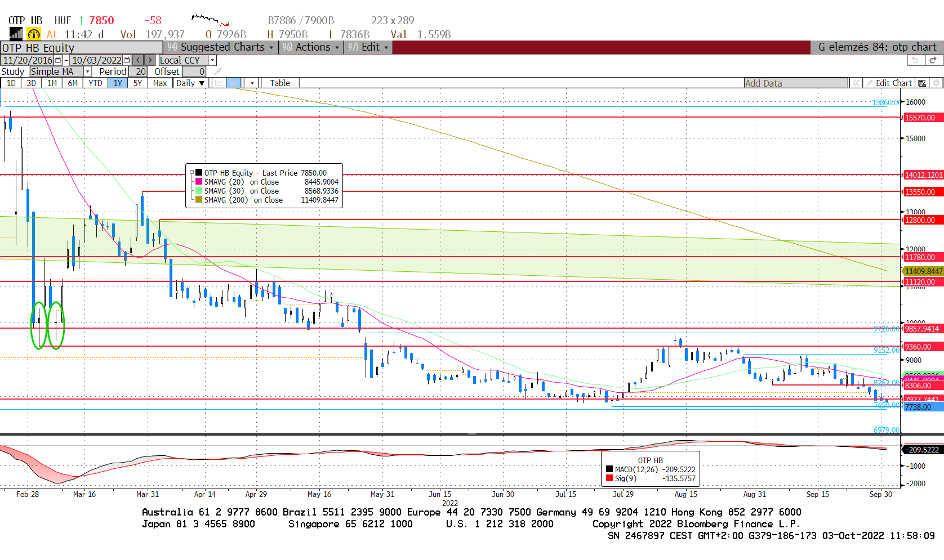944x560 pixels.
Task: Click the OTP HB Equity security field
Action: click(82, 48)
